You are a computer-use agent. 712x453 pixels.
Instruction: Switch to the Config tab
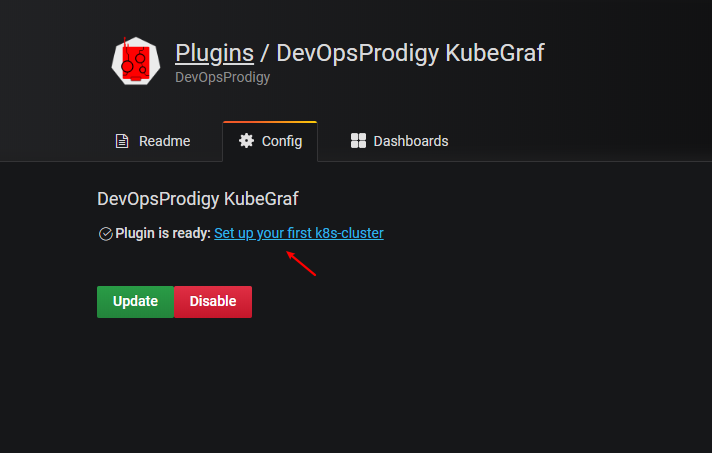coord(270,141)
